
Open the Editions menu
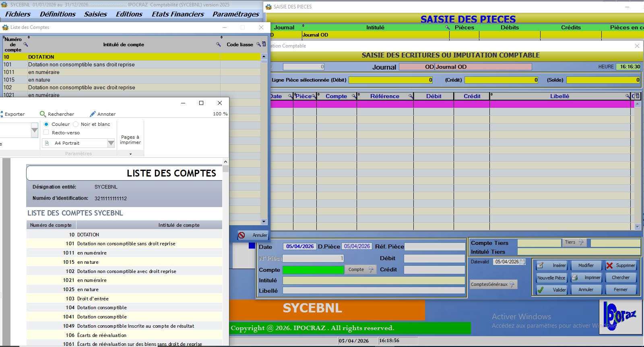[x=129, y=14]
